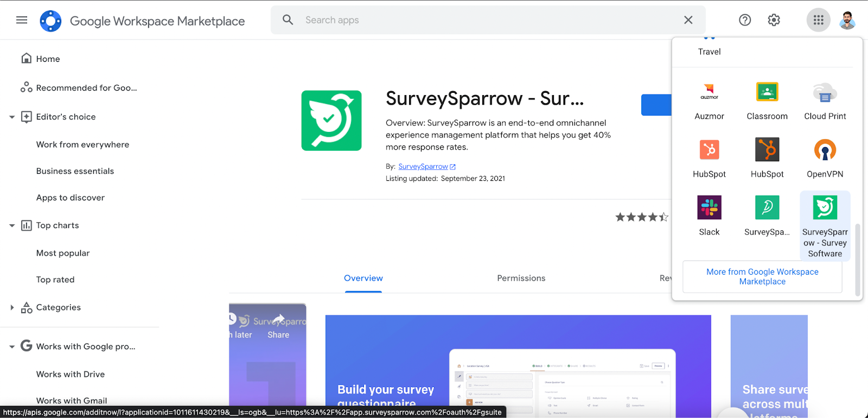Select Most popular
Screen dimensions: 868x418
click(63, 253)
